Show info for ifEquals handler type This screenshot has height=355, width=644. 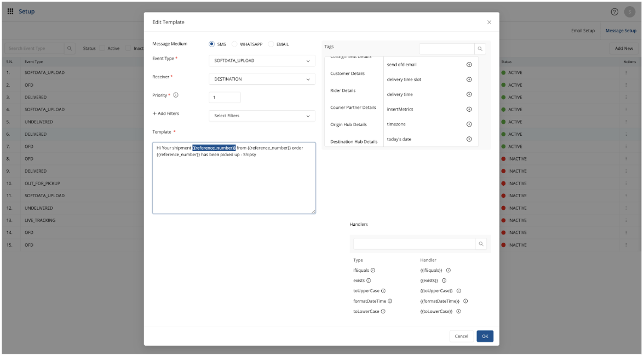373,271
